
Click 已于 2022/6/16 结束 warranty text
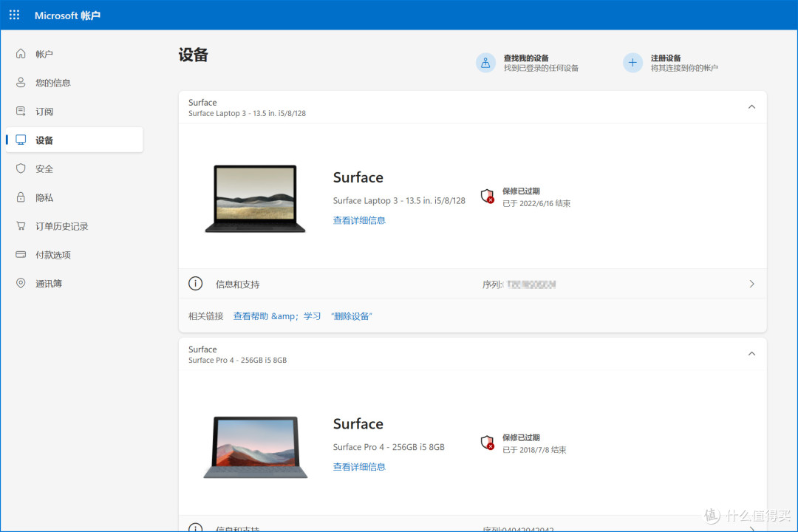[536, 203]
